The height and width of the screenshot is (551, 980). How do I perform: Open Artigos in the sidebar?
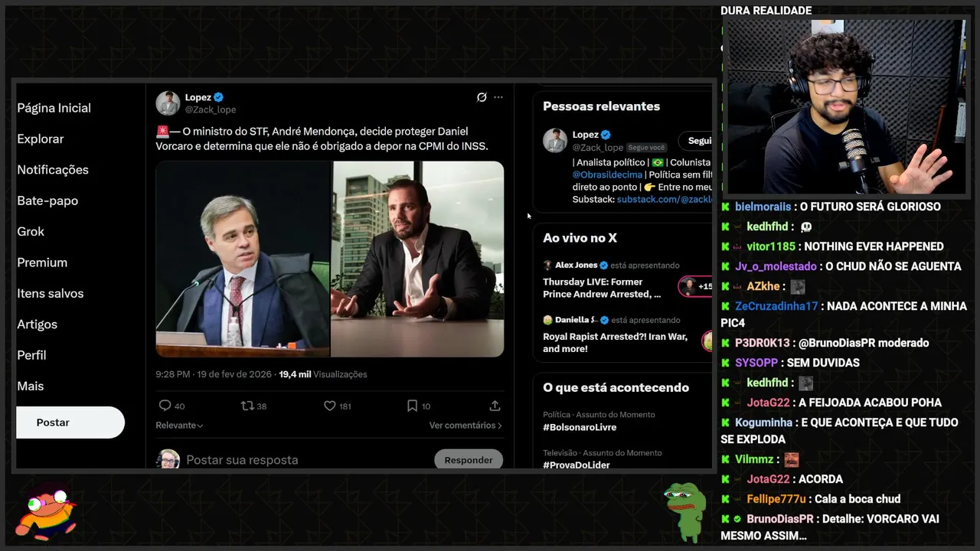[x=37, y=324]
